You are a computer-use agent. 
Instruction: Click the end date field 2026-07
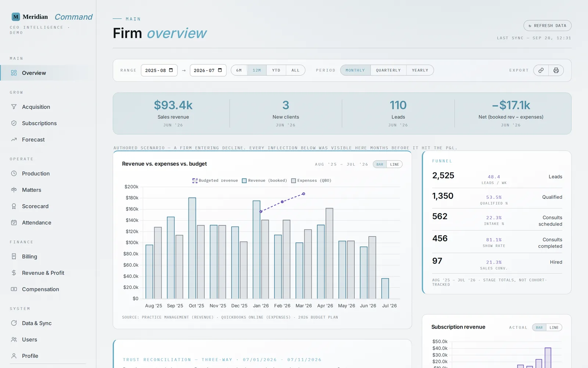pos(208,70)
